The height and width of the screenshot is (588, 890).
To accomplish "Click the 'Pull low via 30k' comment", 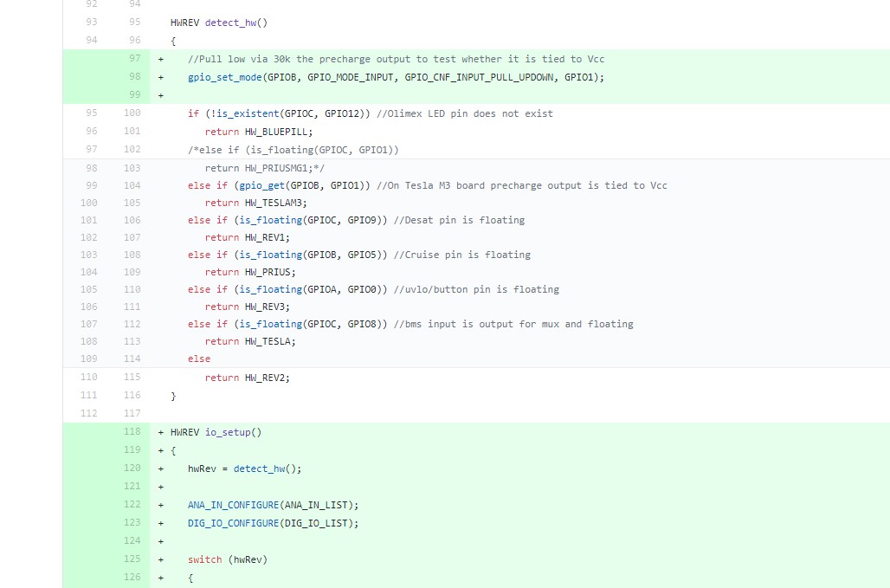I will (396, 59).
